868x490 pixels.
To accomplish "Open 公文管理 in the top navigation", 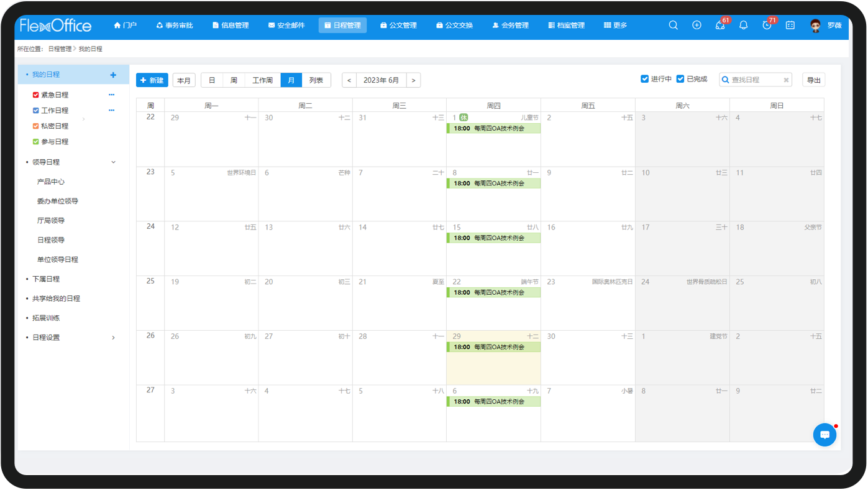I will pyautogui.click(x=398, y=25).
